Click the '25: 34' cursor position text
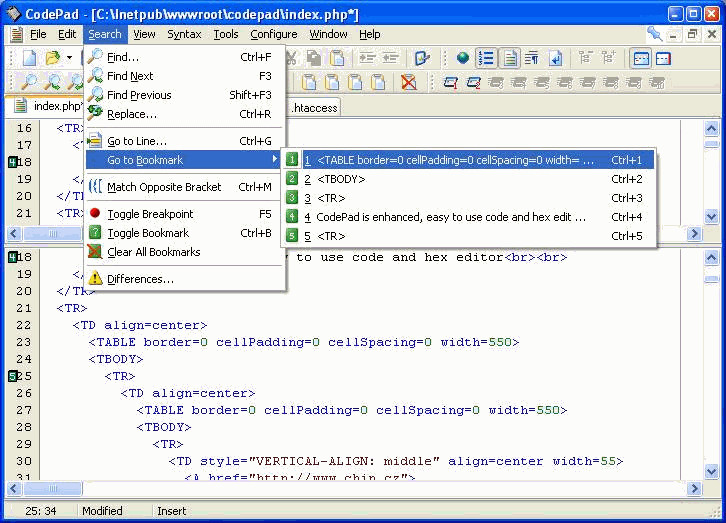The width and height of the screenshot is (726, 523). point(41,511)
